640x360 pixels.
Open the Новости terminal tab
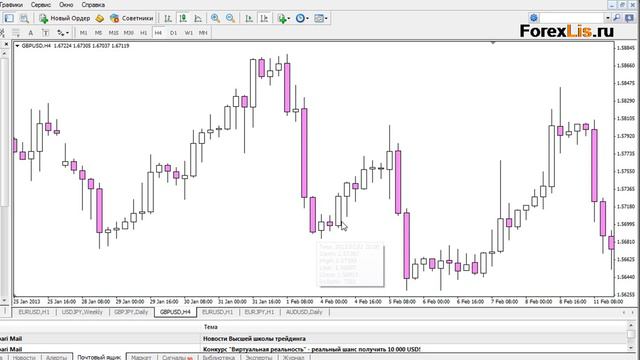tap(24, 357)
